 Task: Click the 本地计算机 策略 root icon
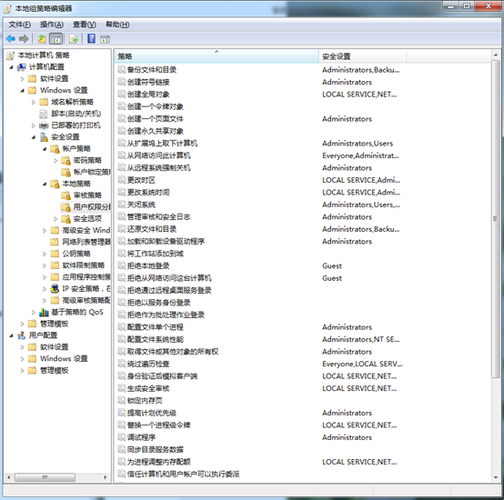11,55
